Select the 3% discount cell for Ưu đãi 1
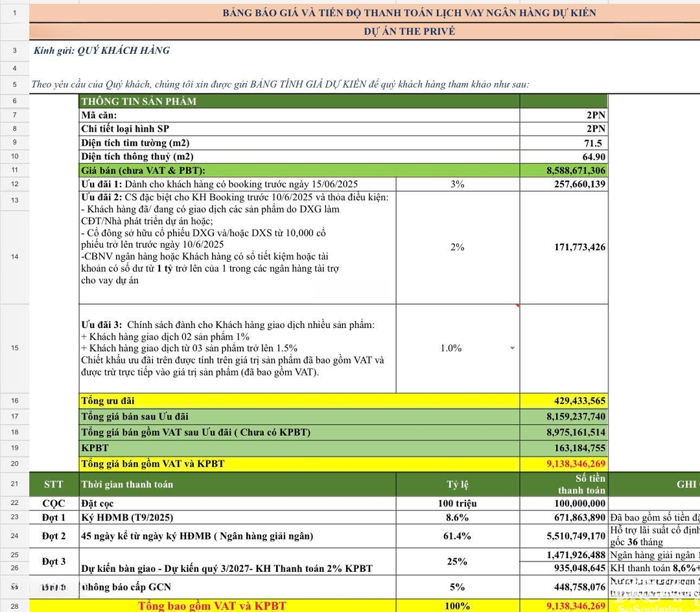The image size is (700, 612). (x=457, y=184)
